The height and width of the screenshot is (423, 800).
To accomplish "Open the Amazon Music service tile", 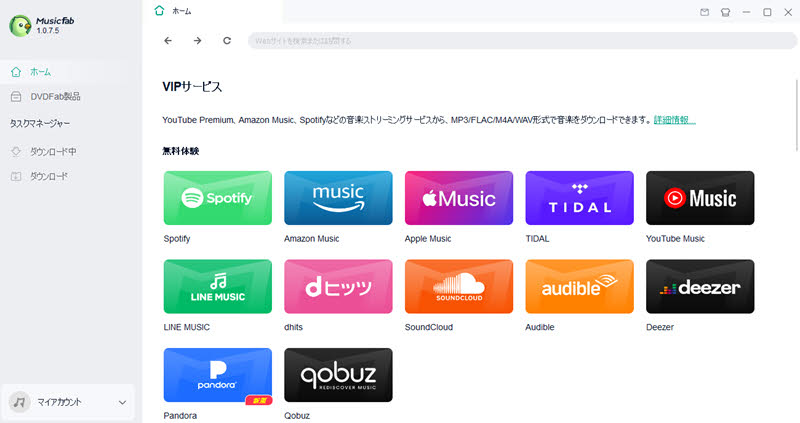I will 338,198.
